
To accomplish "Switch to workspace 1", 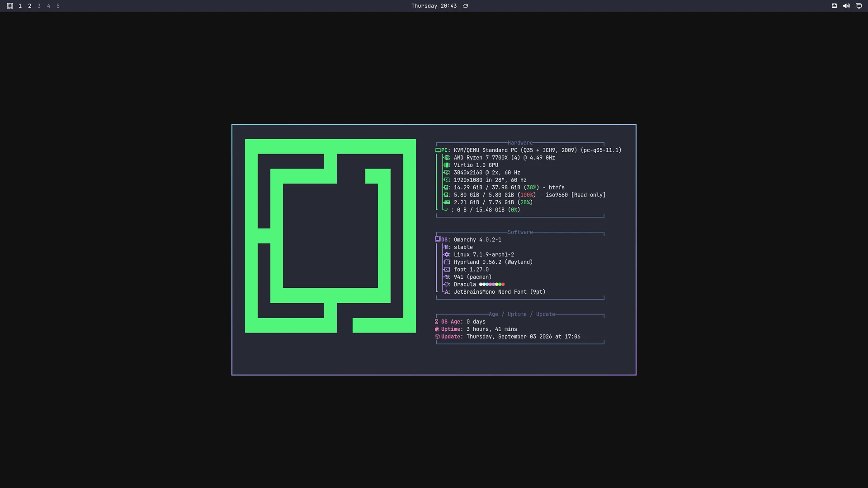I will pyautogui.click(x=20, y=6).
